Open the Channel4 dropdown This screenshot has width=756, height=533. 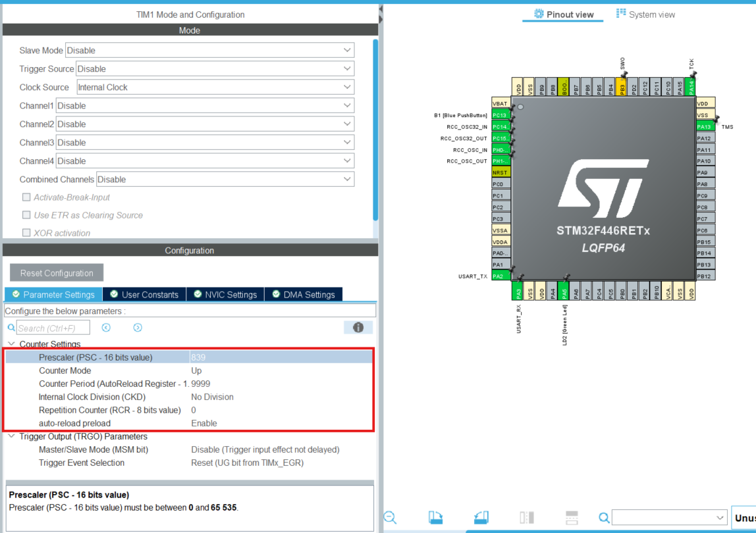[205, 161]
